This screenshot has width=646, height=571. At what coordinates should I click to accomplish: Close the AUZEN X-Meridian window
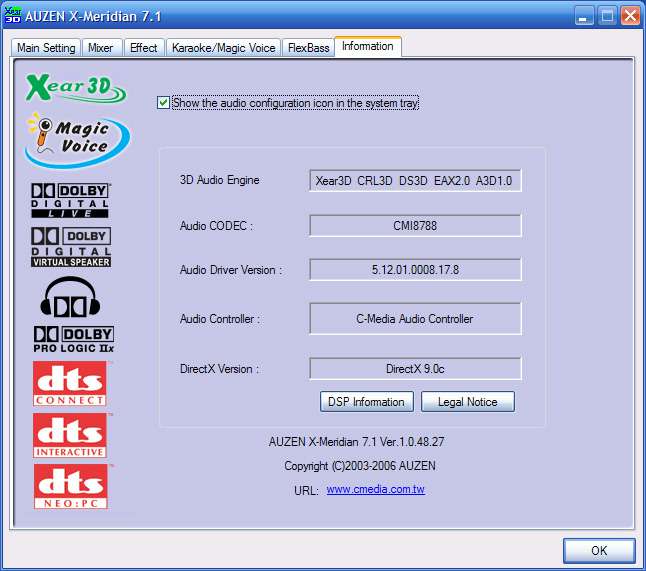pyautogui.click(x=630, y=16)
